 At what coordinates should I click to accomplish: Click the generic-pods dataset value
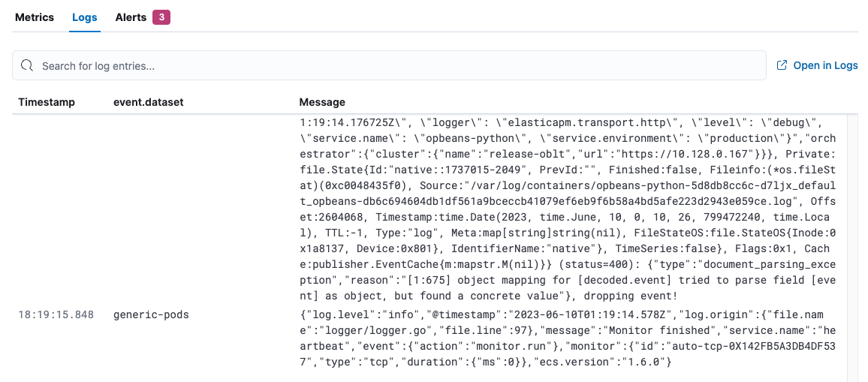[151, 314]
